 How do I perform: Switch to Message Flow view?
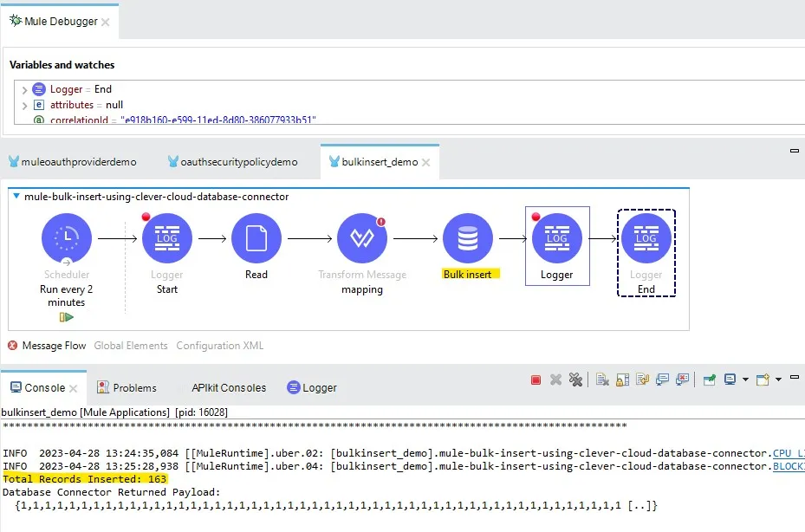pos(54,346)
